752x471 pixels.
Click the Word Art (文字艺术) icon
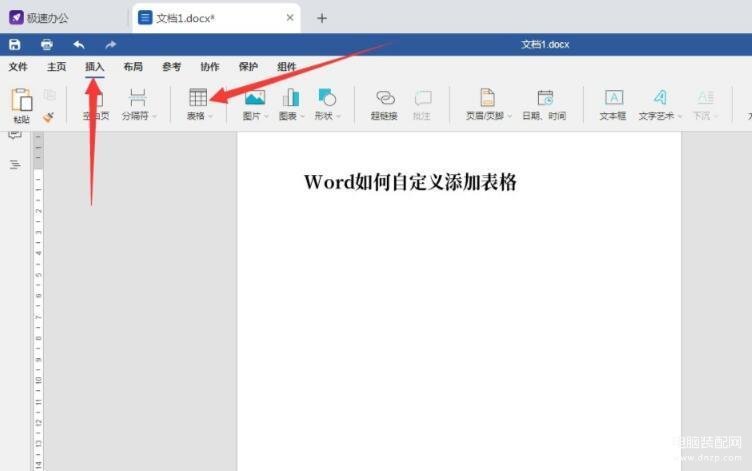tap(660, 97)
